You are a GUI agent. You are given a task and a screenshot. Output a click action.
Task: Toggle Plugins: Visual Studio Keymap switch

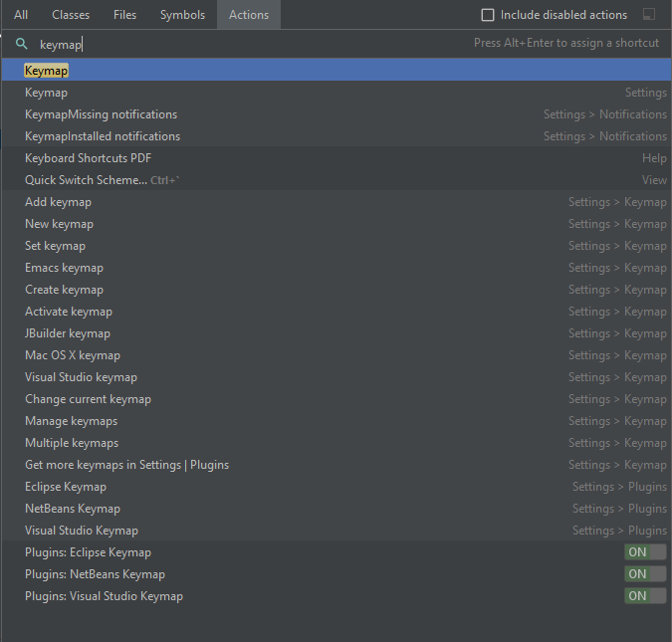pyautogui.click(x=645, y=595)
